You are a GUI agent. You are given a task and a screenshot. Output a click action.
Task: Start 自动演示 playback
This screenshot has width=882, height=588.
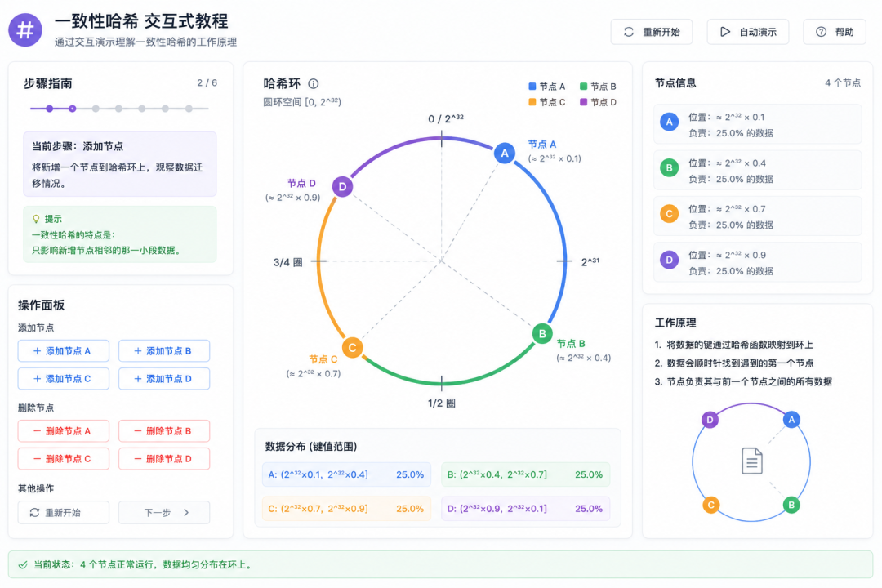747,32
